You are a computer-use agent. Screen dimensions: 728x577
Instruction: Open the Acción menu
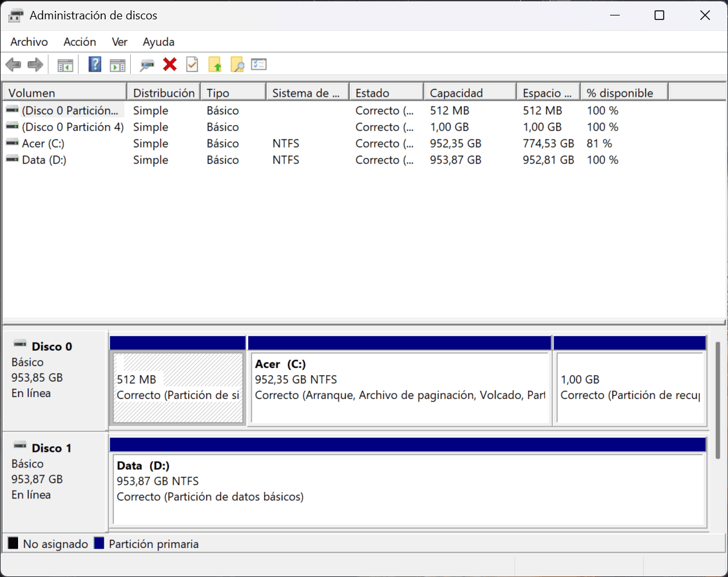point(80,42)
